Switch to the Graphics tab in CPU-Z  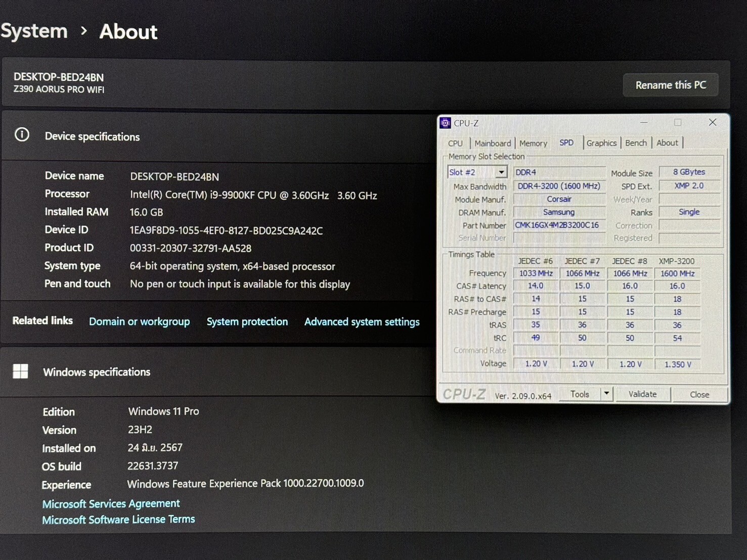click(601, 143)
